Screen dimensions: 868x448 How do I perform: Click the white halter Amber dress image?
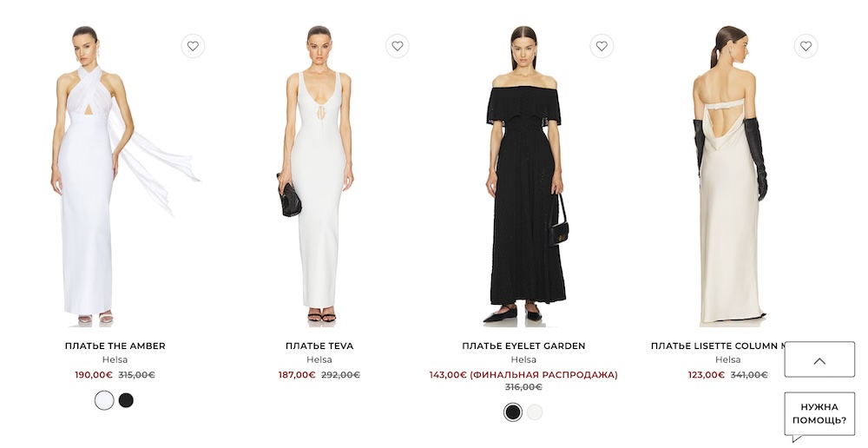coord(115,175)
